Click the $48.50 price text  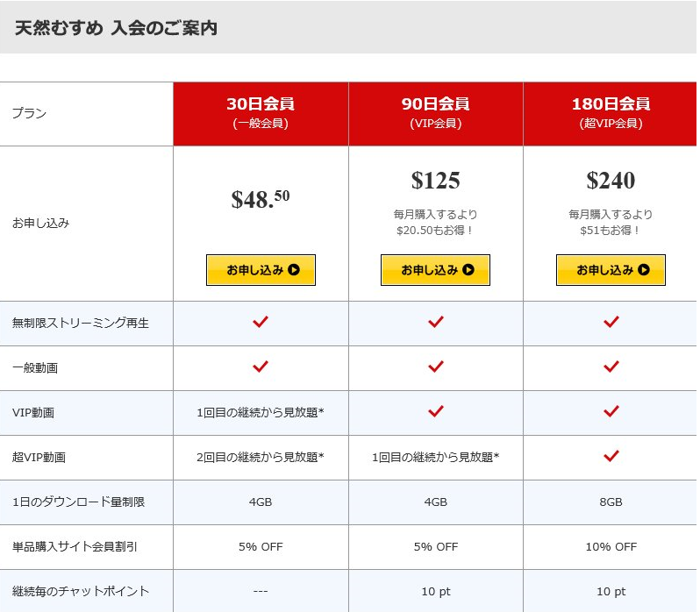261,199
